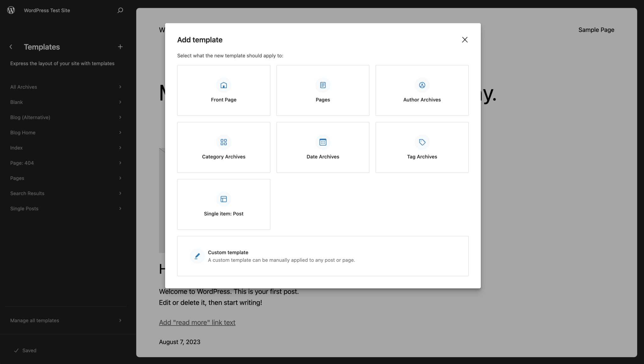Select the Single item: Post layout icon

pyautogui.click(x=224, y=199)
